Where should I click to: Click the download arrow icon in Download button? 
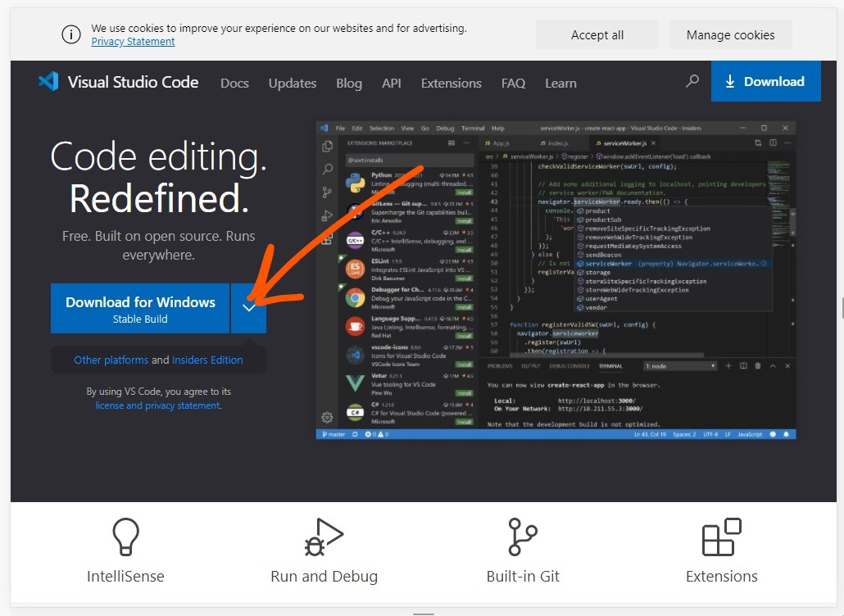[731, 81]
